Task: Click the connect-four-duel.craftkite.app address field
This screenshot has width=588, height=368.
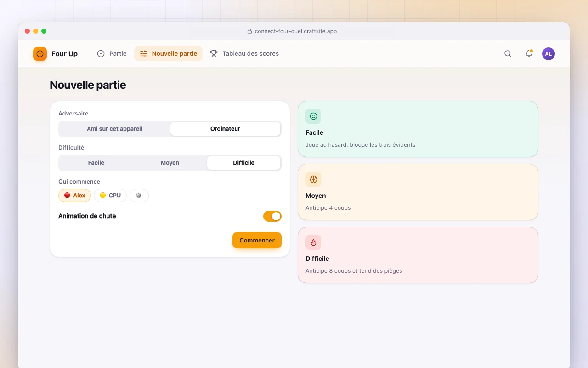Action: pyautogui.click(x=294, y=31)
